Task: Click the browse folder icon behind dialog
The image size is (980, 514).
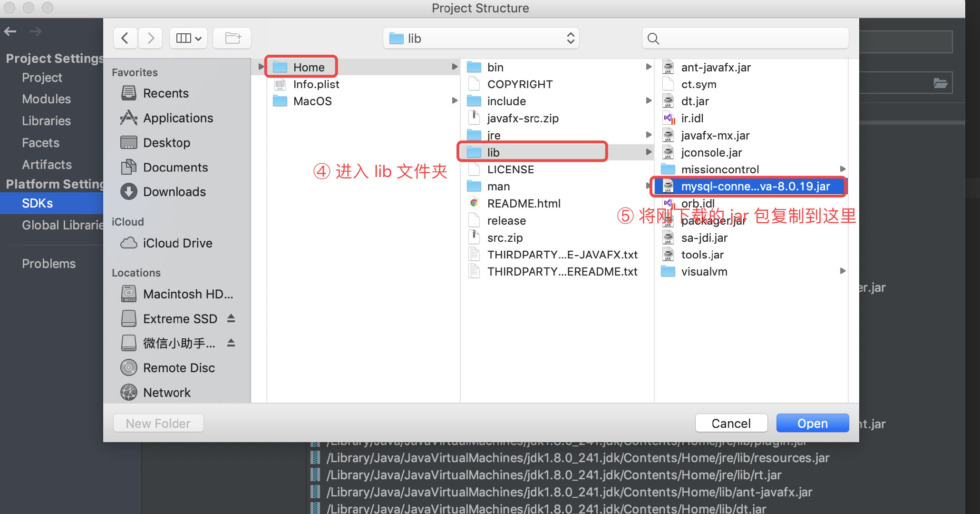Action: [x=940, y=83]
